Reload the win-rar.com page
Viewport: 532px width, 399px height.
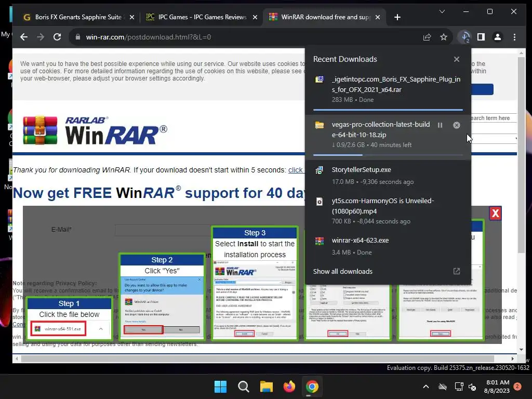57,37
